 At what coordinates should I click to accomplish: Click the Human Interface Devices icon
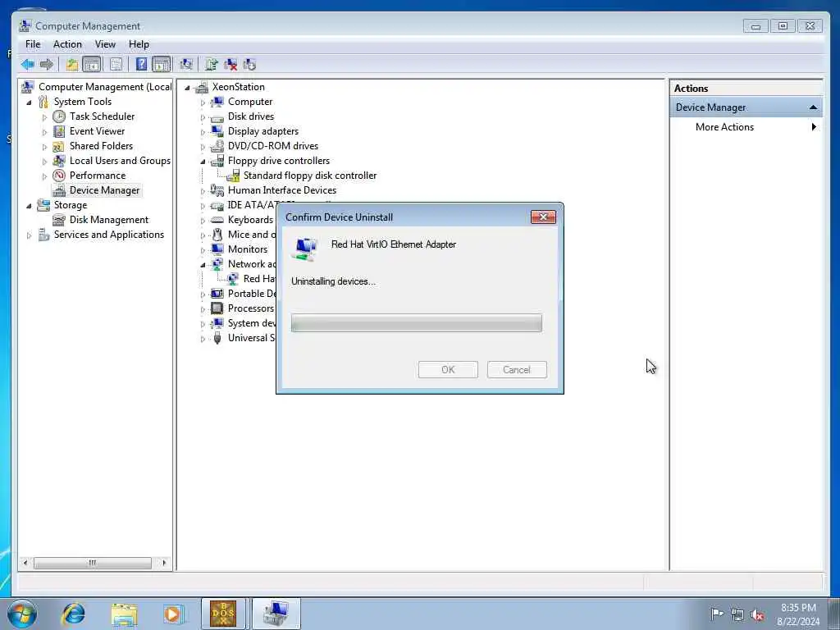click(x=217, y=190)
